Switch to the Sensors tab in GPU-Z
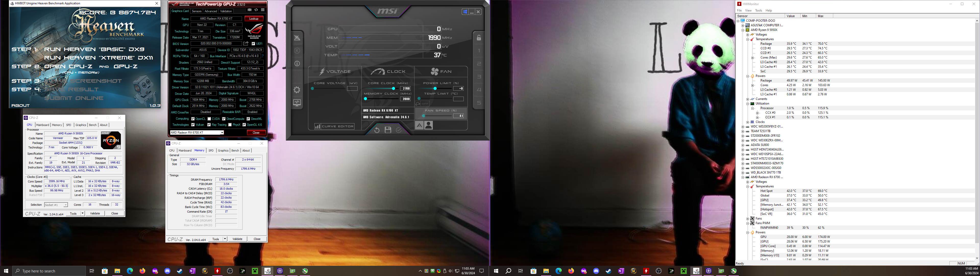The height and width of the screenshot is (276, 980). pyautogui.click(x=197, y=11)
